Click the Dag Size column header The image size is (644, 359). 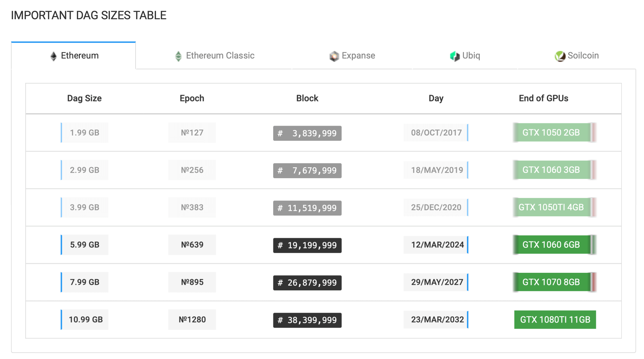tap(84, 98)
